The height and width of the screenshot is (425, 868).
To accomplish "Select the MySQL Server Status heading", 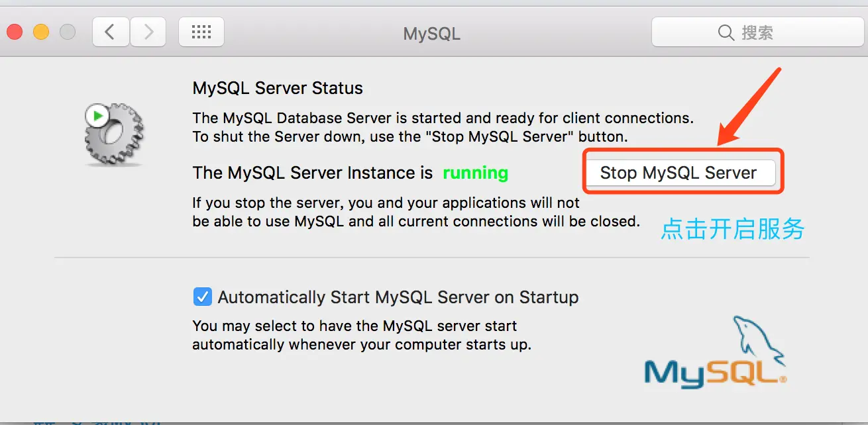I will pyautogui.click(x=278, y=88).
